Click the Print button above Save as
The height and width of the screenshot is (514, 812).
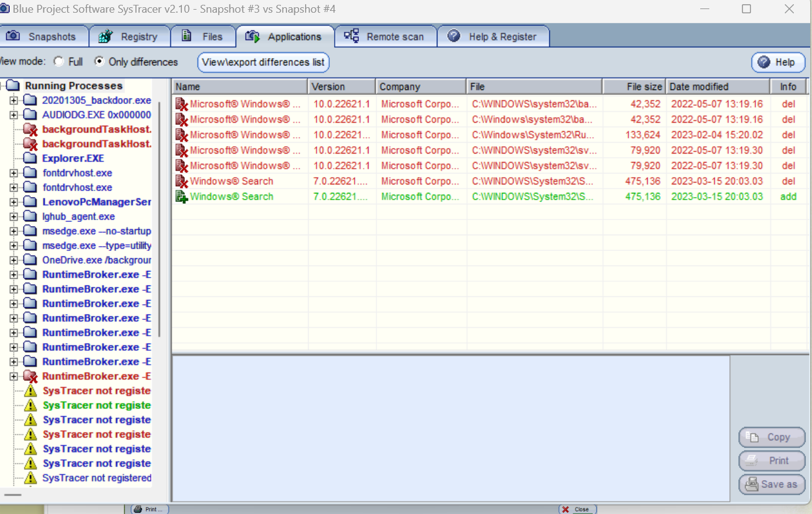pos(772,461)
